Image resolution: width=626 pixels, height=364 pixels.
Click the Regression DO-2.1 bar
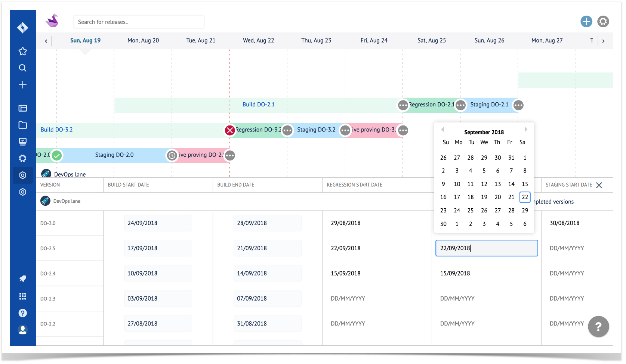432,105
